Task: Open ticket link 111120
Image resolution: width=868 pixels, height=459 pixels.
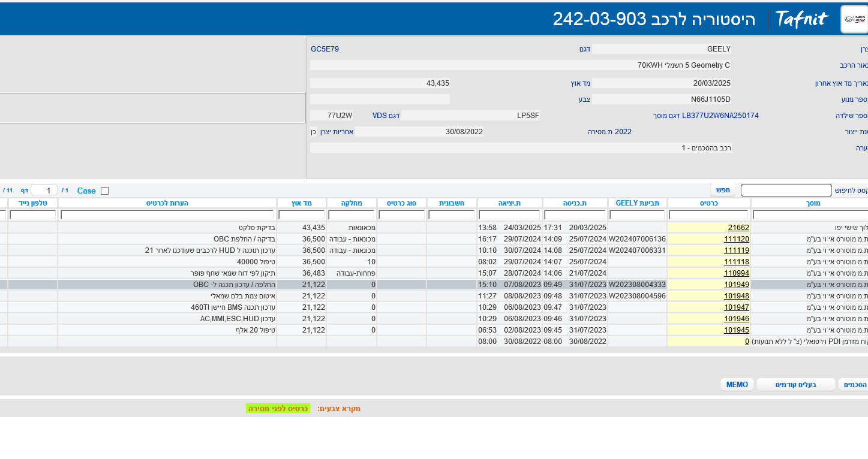Action: [x=736, y=239]
